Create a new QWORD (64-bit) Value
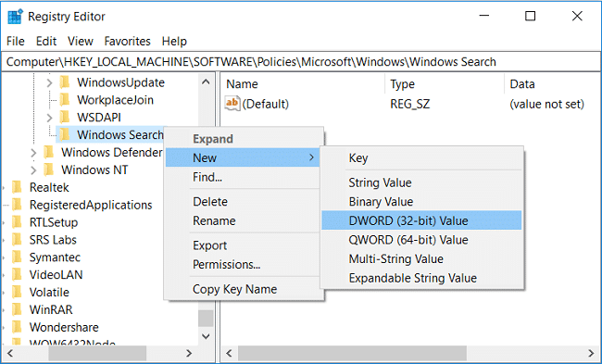The image size is (602, 364). click(x=421, y=240)
